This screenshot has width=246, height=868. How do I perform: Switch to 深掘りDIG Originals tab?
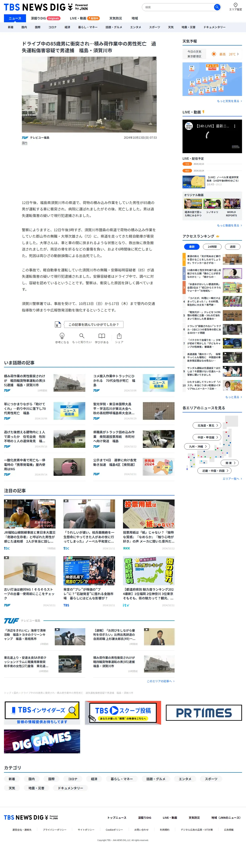coord(45,18)
